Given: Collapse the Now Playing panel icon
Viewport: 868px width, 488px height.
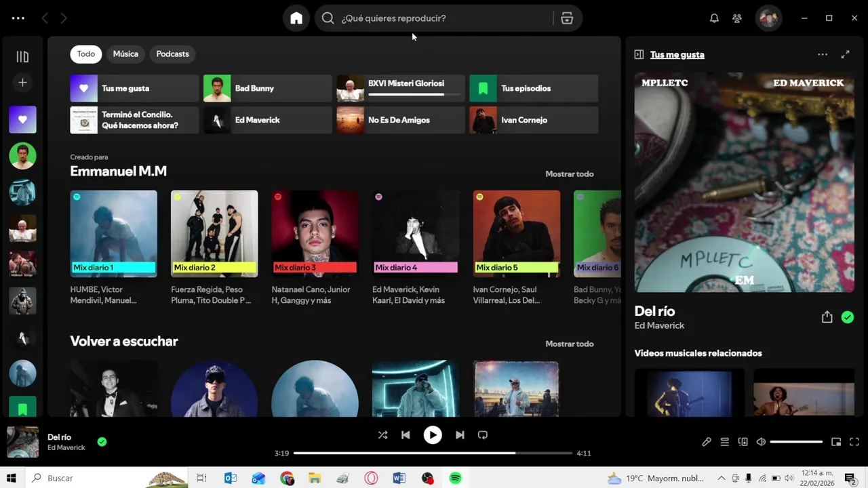Looking at the screenshot, I should point(639,54).
